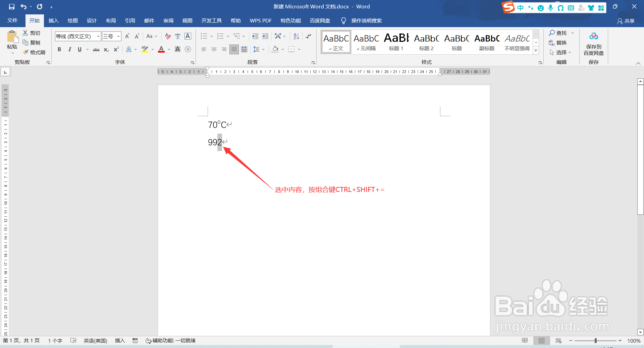The height and width of the screenshot is (348, 644).
Task: Toggle bold formatting
Action: coord(59,49)
